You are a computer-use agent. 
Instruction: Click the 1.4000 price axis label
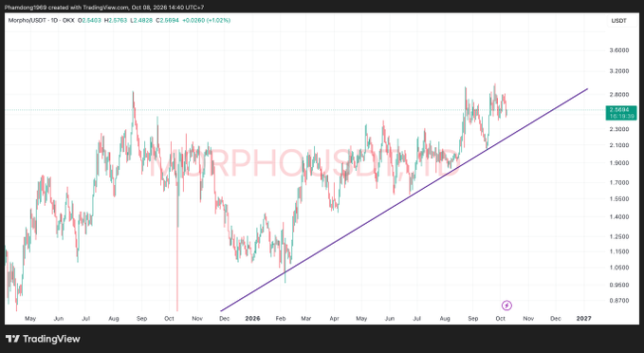pyautogui.click(x=619, y=217)
